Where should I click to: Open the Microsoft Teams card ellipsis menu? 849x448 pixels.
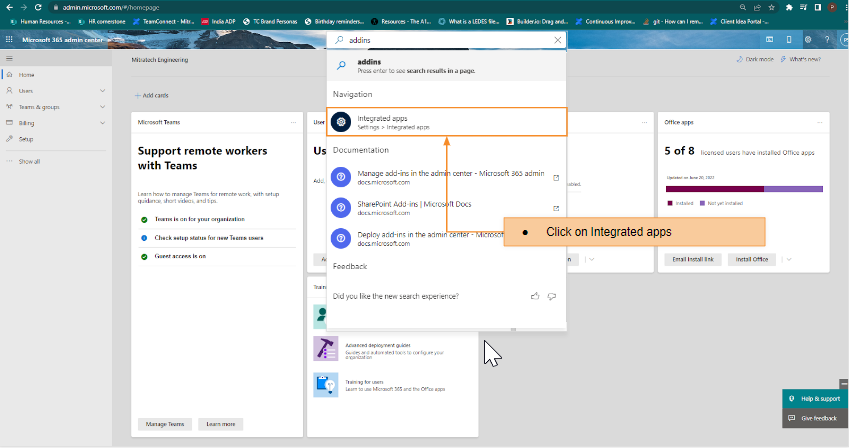click(x=293, y=122)
